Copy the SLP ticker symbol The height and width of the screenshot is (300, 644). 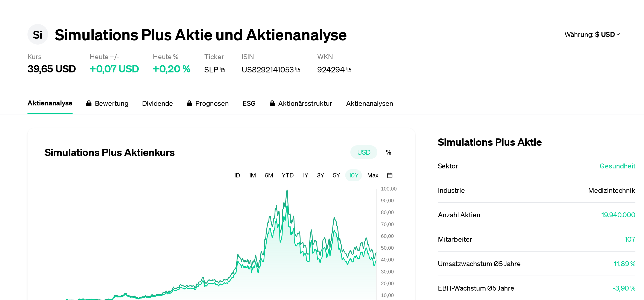coord(222,70)
